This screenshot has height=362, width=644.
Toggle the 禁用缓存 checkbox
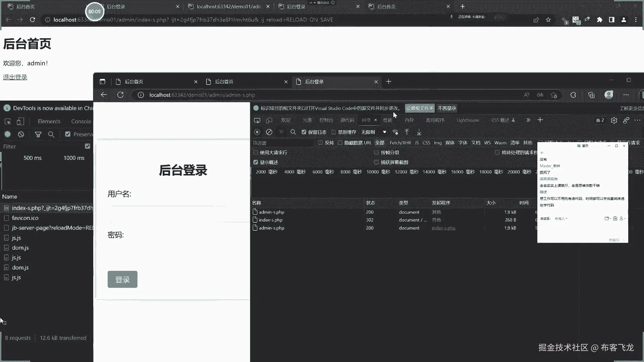pos(333,132)
